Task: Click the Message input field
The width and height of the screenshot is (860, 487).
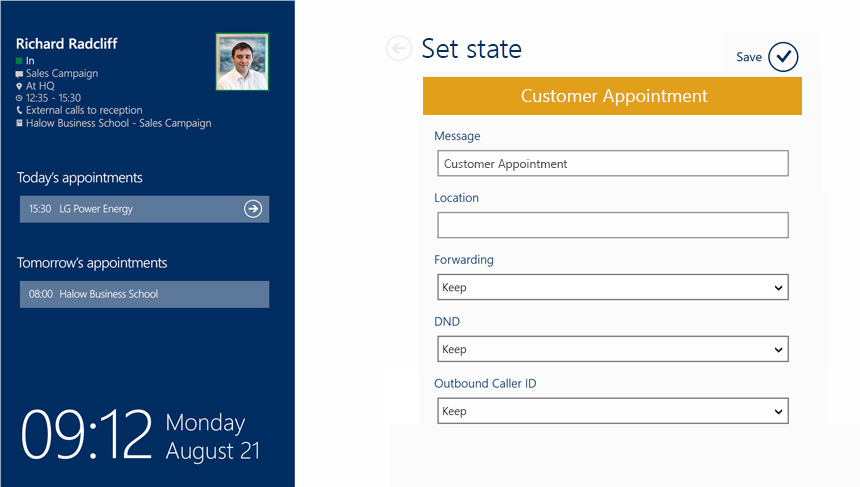Action: click(613, 163)
